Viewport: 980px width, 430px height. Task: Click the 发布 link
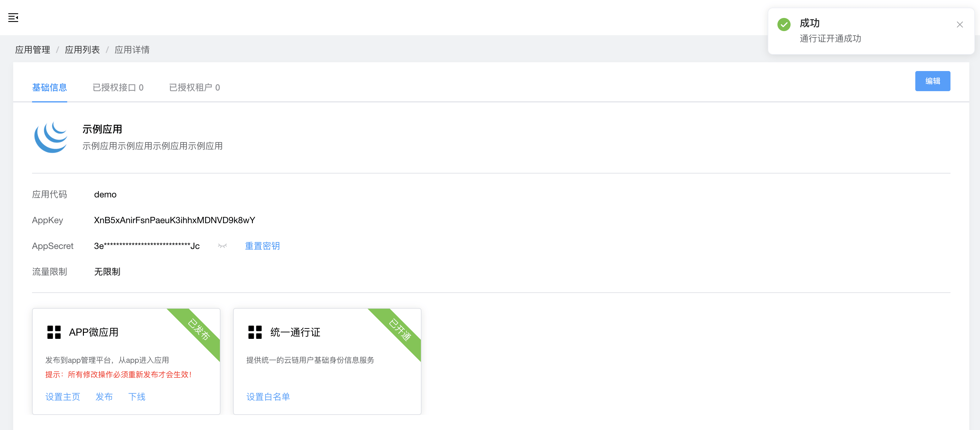[104, 397]
